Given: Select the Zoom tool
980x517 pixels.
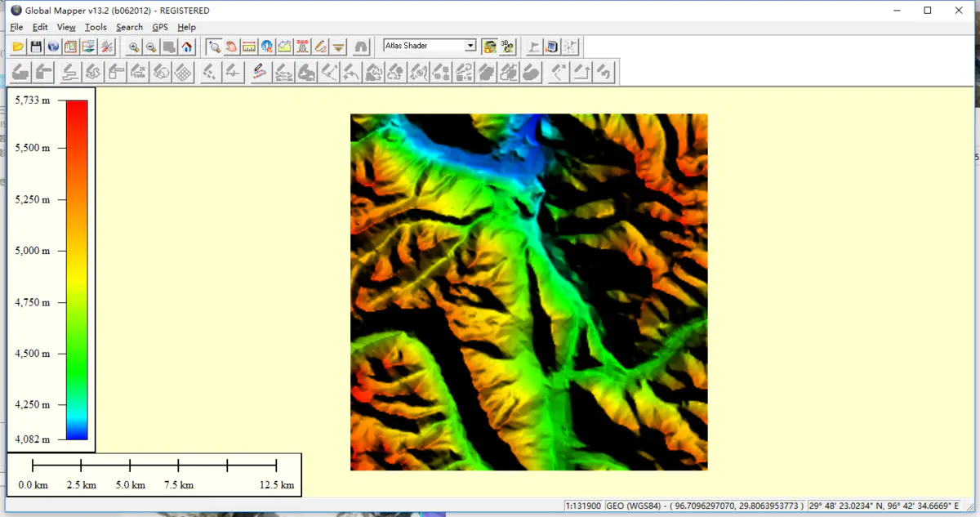Looking at the screenshot, I should (214, 47).
